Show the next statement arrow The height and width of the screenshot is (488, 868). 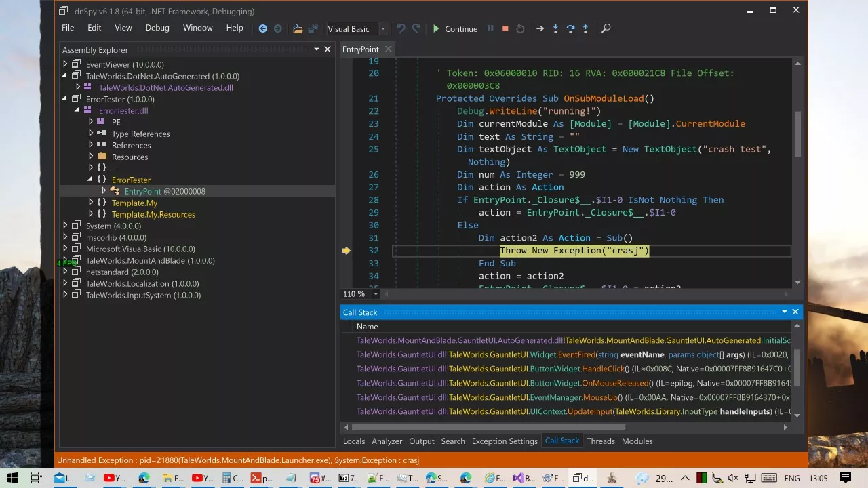(540, 28)
